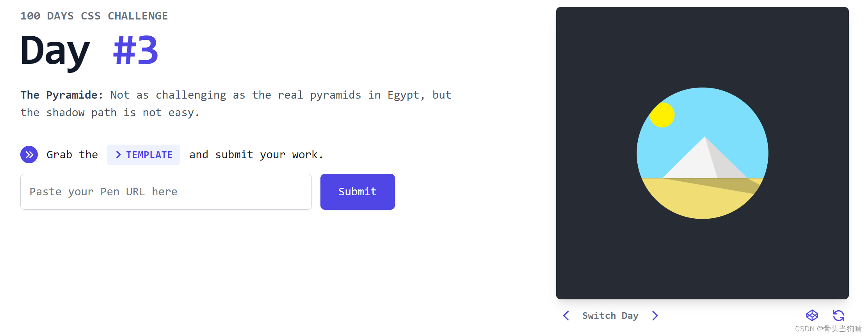Select the '100 DAYS CSS CHALLENGE' header

click(x=94, y=16)
